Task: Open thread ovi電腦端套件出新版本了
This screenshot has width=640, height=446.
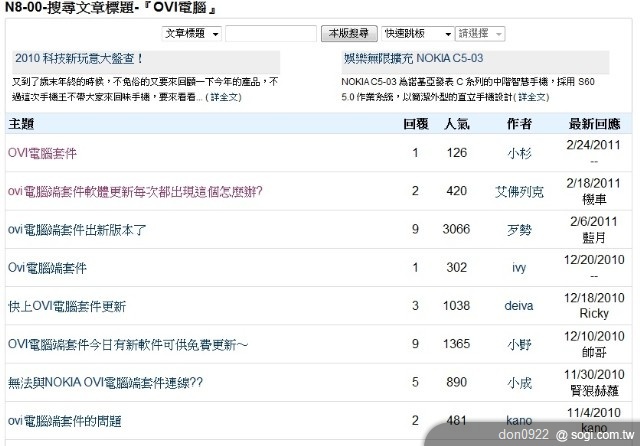Action: click(77, 229)
